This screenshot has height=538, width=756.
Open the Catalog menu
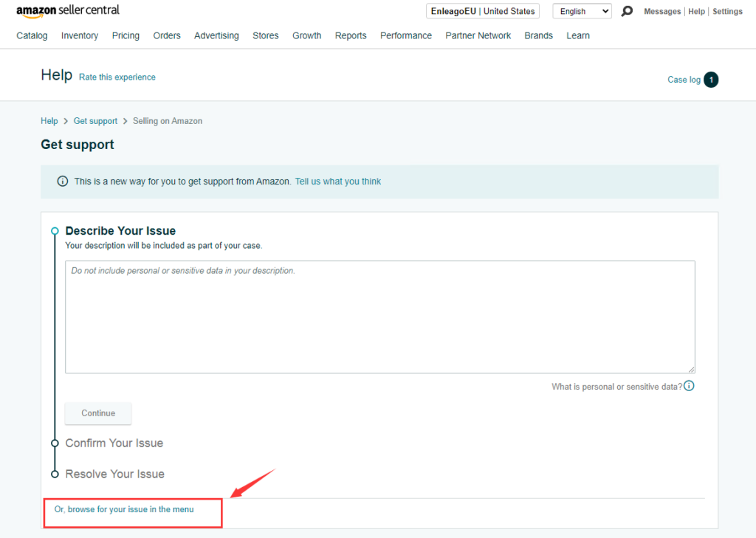pos(32,35)
